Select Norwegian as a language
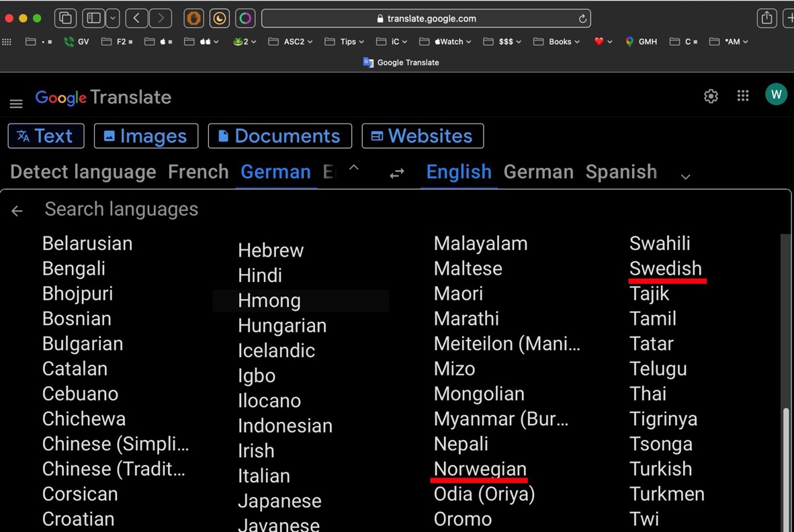The height and width of the screenshot is (532, 794). [x=479, y=469]
